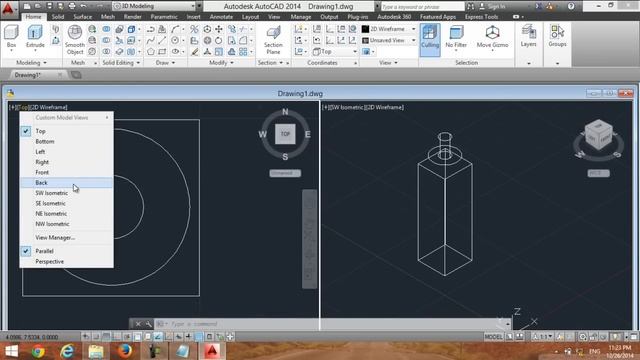
Task: Close the command line with X icon
Action: [x=138, y=324]
